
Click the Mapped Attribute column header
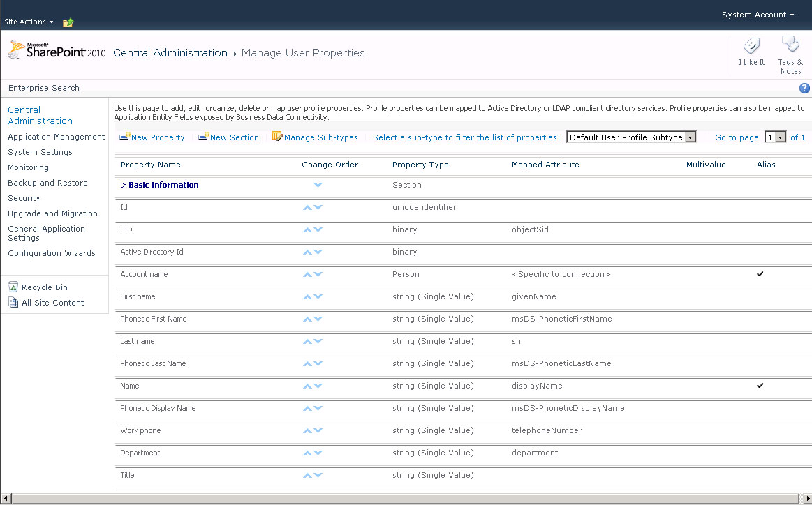tap(545, 165)
